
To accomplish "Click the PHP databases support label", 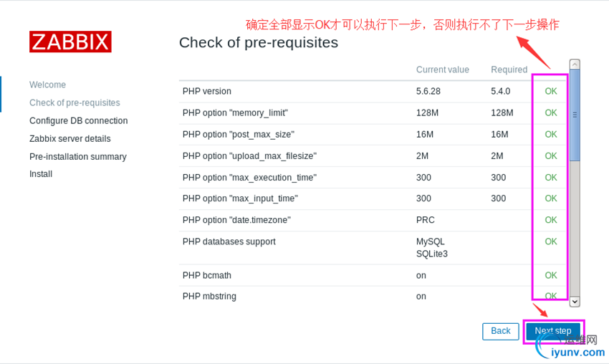I will (x=229, y=241).
